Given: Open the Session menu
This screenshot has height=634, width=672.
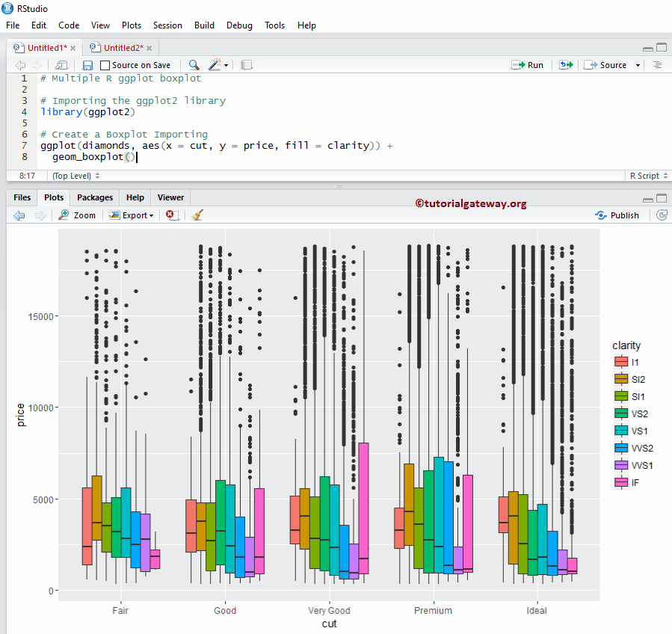Looking at the screenshot, I should coord(167,25).
